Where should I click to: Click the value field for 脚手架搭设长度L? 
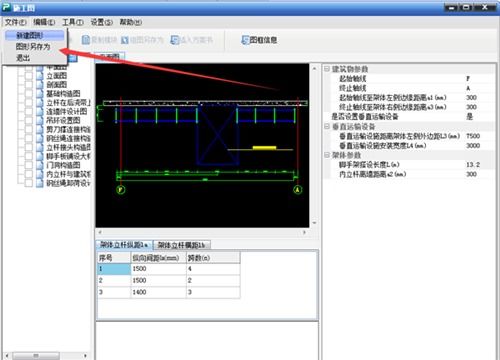[x=479, y=165]
